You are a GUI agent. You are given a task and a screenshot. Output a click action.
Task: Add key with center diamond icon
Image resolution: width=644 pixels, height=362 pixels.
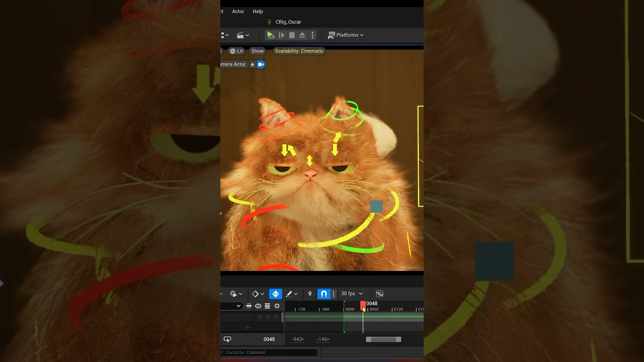pyautogui.click(x=268, y=317)
